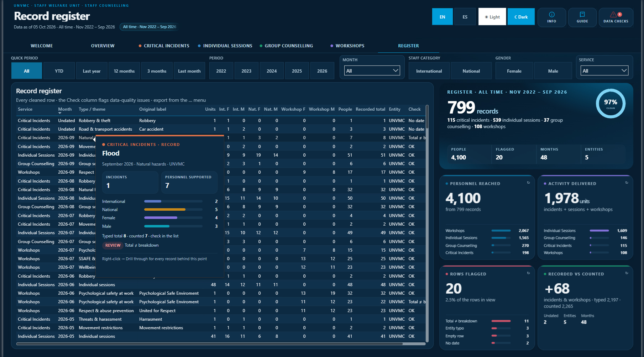This screenshot has height=357, width=644.
Task: Click the 'Recorded total' column header
Action: click(x=370, y=109)
